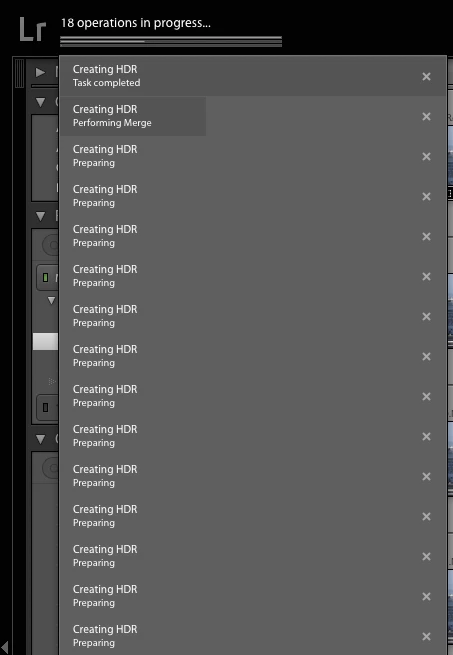The image size is (453, 655).
Task: Toggle the green-lit panel switch
Action: click(46, 277)
